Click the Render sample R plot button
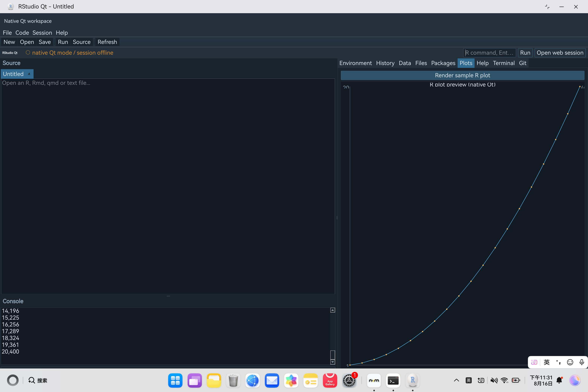Viewport: 588px width, 392px height. pos(462,75)
